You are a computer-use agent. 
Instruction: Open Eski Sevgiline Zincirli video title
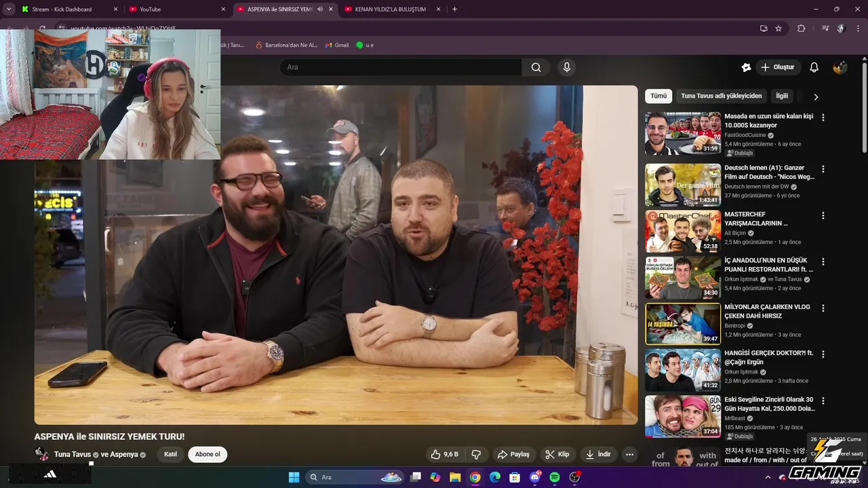[770, 404]
